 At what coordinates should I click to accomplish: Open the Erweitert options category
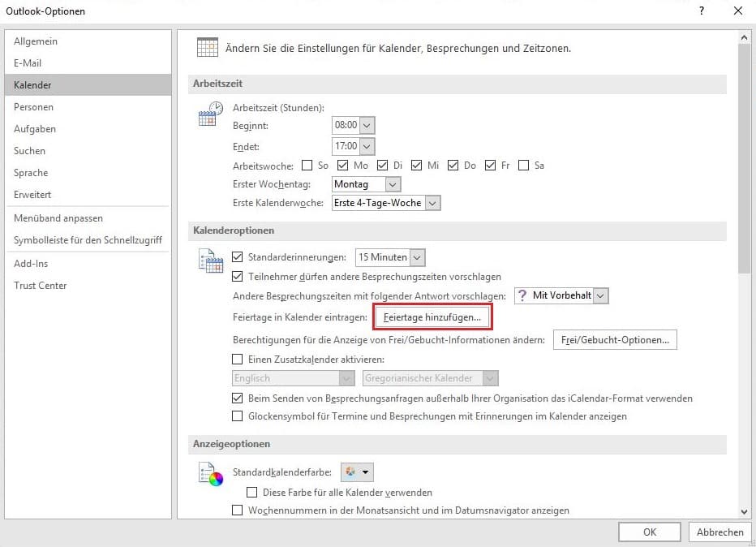pos(88,195)
